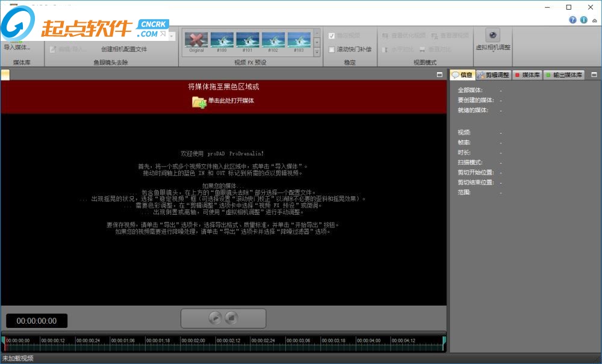Click the 将媒体拖至黑色区域或 heading
Image resolution: width=602 pixels, height=364 pixels.
(x=223, y=87)
